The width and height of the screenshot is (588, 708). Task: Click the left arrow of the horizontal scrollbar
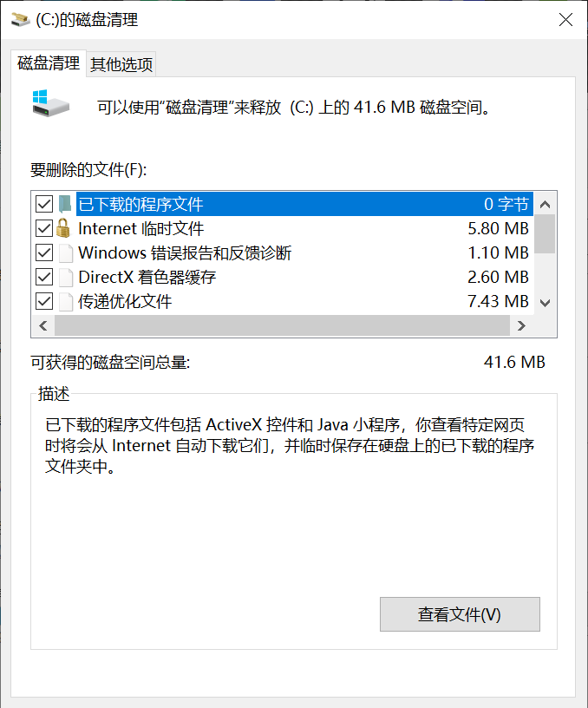[x=43, y=324]
